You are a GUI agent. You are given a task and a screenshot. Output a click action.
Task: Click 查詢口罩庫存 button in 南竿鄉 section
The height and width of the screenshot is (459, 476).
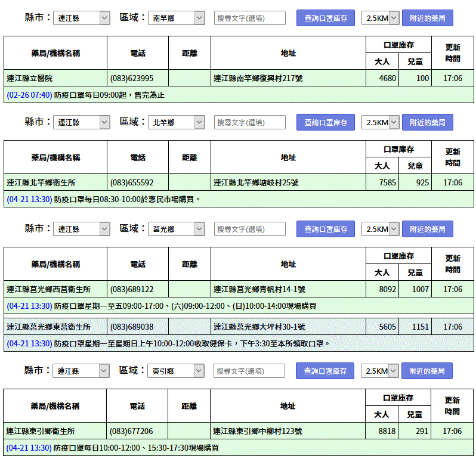coord(326,18)
